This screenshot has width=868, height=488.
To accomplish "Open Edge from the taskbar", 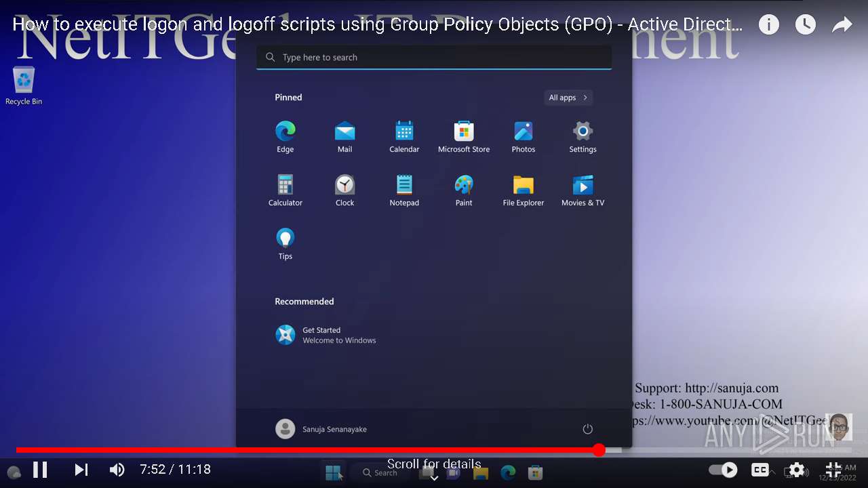I will [x=508, y=472].
